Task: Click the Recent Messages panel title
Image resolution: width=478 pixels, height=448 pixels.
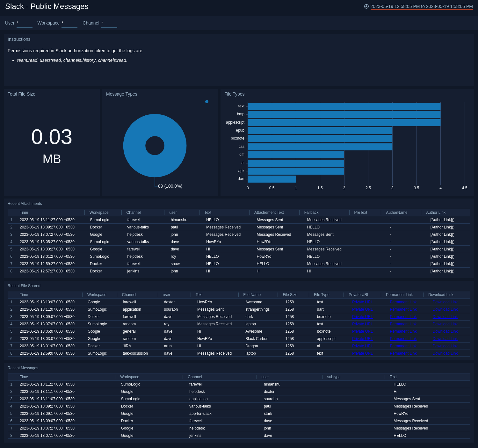Action: tap(23, 368)
